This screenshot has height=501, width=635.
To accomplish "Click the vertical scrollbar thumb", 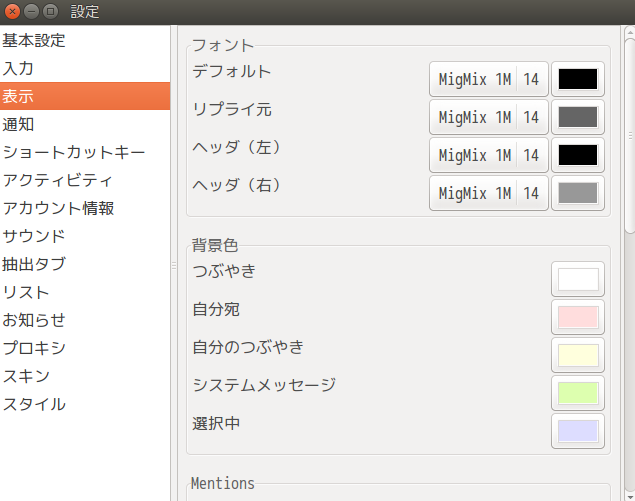I will (630, 136).
